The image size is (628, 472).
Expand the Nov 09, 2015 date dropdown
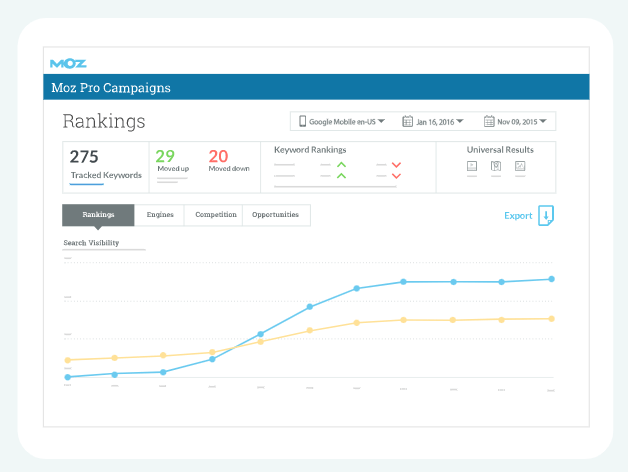[519, 122]
